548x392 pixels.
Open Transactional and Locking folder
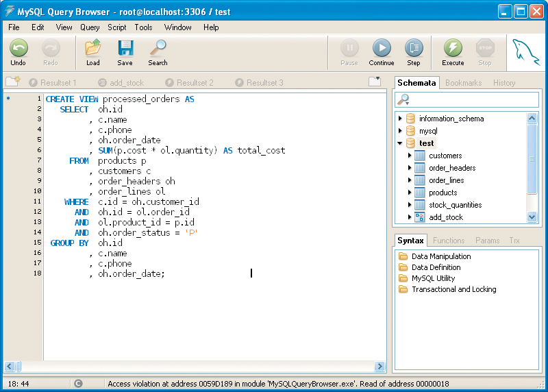[448, 289]
